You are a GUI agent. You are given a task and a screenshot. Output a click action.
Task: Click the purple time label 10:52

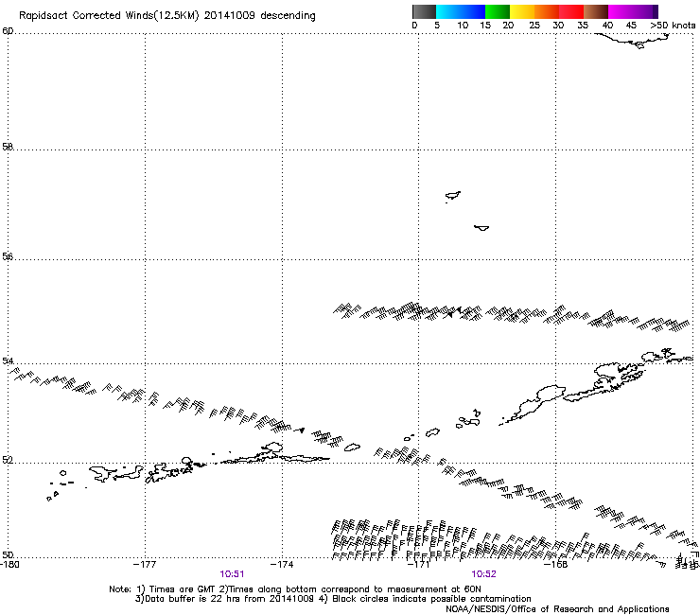[483, 574]
